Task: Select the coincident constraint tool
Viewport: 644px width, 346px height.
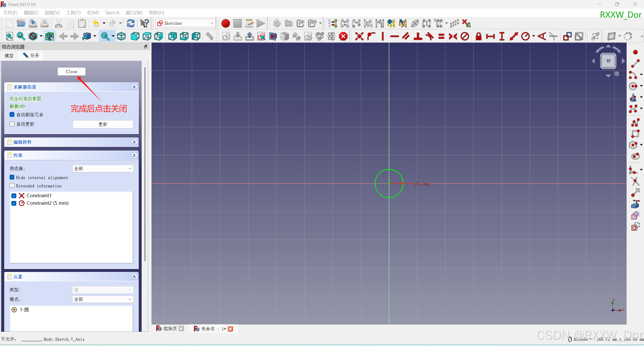Action: [359, 36]
